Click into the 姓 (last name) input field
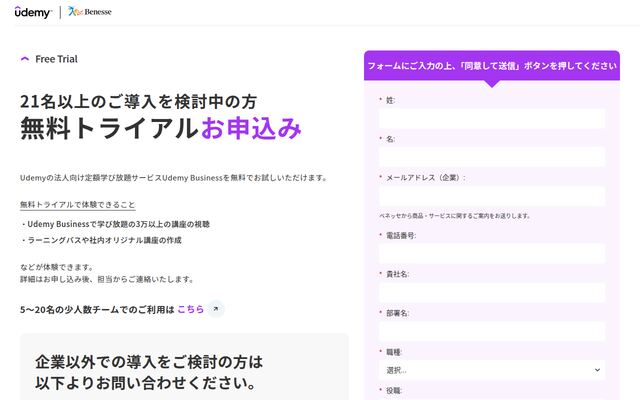This screenshot has height=400, width=640. click(x=492, y=119)
